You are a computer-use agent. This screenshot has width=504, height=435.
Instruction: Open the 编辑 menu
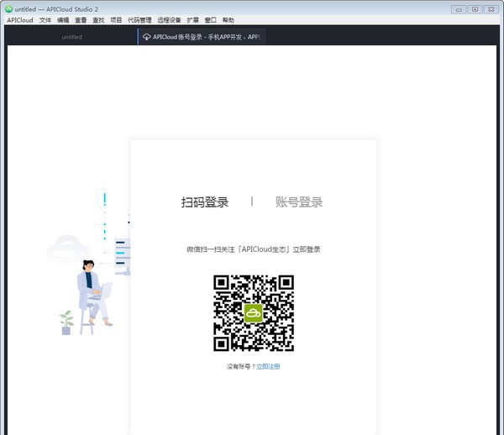tap(63, 20)
